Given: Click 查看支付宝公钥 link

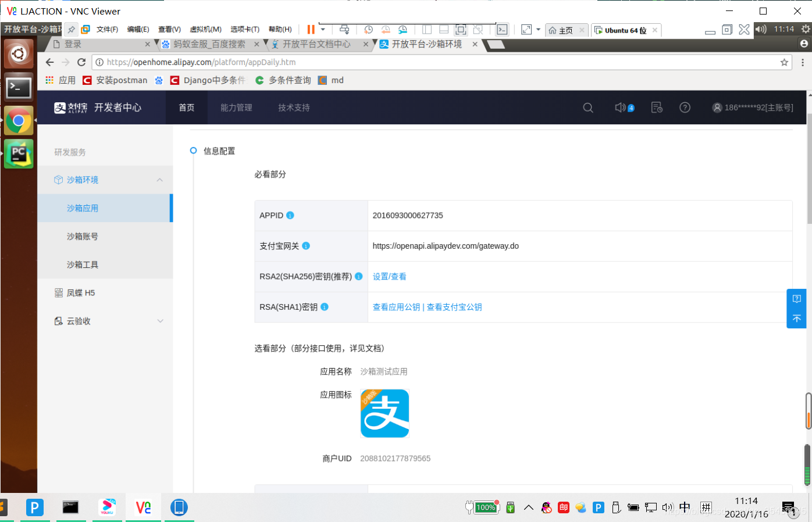Looking at the screenshot, I should pos(454,307).
